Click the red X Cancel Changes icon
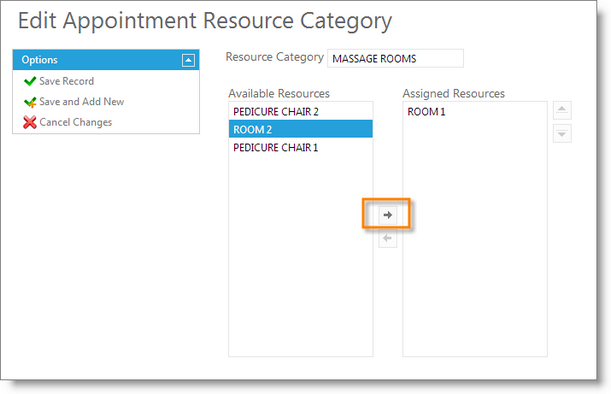 click(x=30, y=122)
